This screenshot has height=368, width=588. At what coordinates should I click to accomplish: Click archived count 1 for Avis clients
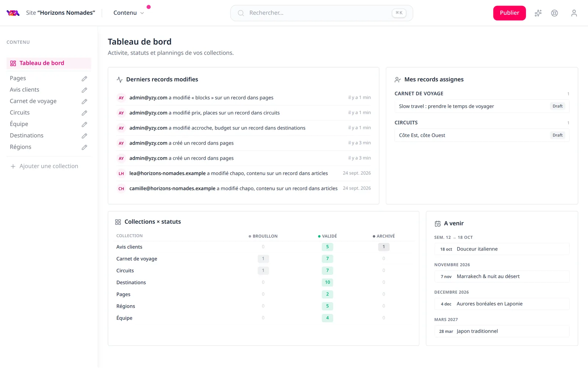384,247
